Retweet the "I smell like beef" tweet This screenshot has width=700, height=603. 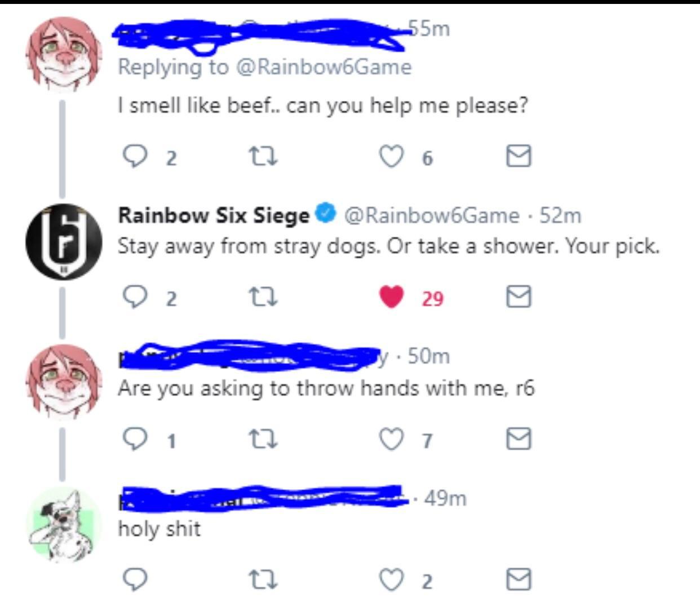coord(263,156)
